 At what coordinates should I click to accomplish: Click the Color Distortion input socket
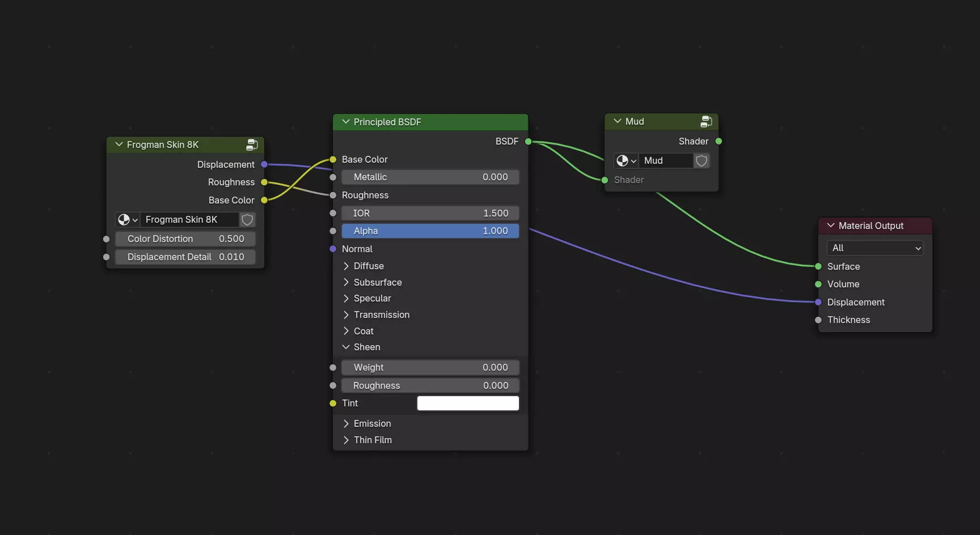pyautogui.click(x=107, y=239)
